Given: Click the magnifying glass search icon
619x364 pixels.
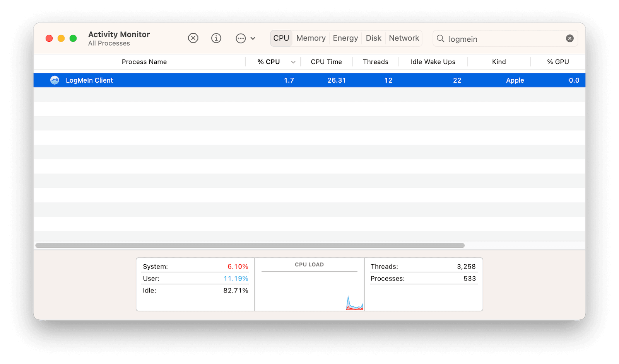Looking at the screenshot, I should click(440, 39).
